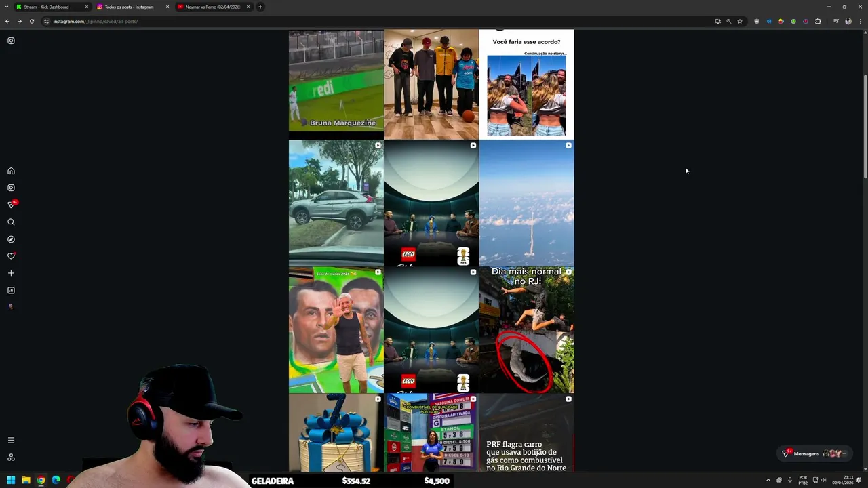Open post of four people with basketball
The width and height of the screenshot is (868, 488).
point(431,84)
